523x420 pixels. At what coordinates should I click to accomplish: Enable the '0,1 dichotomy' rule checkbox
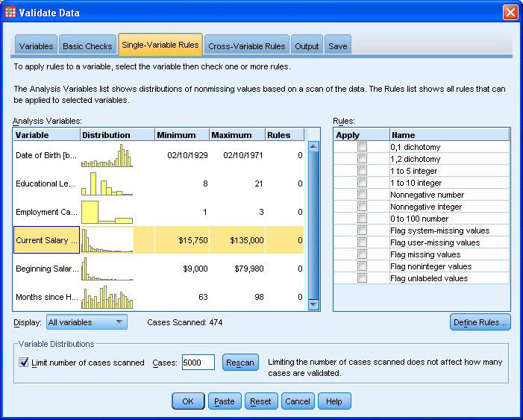tap(362, 147)
